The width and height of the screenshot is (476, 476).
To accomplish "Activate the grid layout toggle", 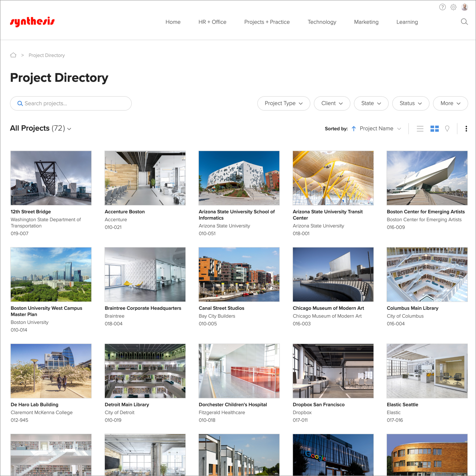I will coord(435,129).
